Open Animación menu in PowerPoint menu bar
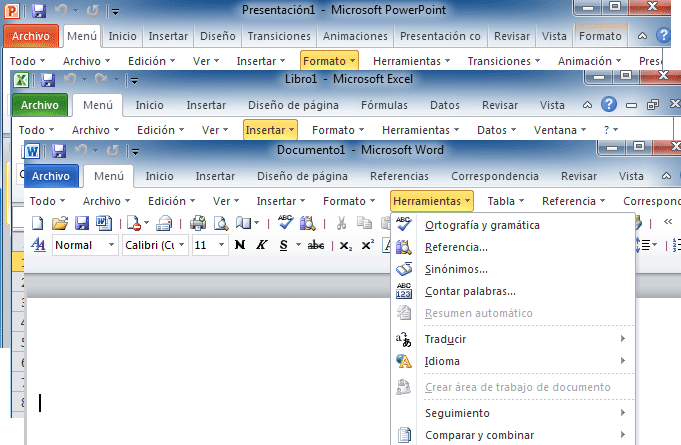The image size is (681, 445). (x=589, y=61)
